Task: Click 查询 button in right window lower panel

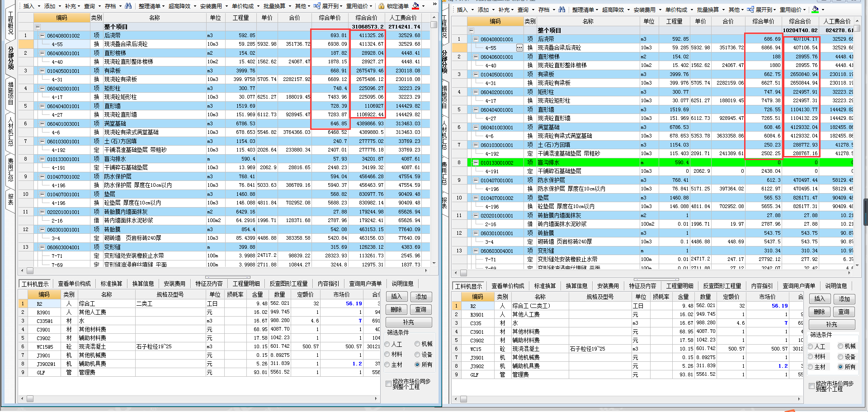Action: coord(844,312)
